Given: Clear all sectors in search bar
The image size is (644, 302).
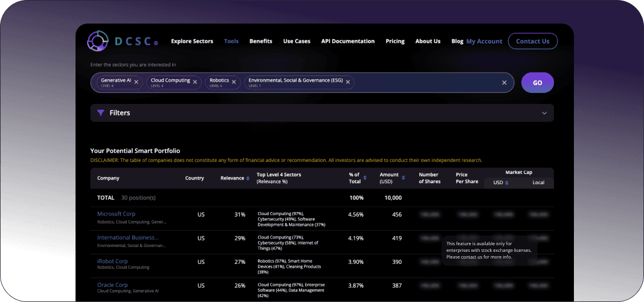Looking at the screenshot, I should pyautogui.click(x=504, y=83).
